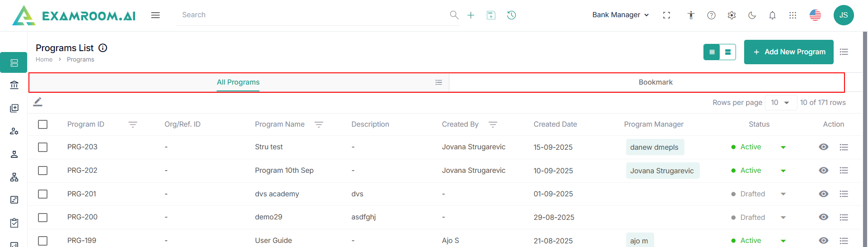Enter fullscreen mode
The width and height of the screenshot is (868, 247).
666,15
